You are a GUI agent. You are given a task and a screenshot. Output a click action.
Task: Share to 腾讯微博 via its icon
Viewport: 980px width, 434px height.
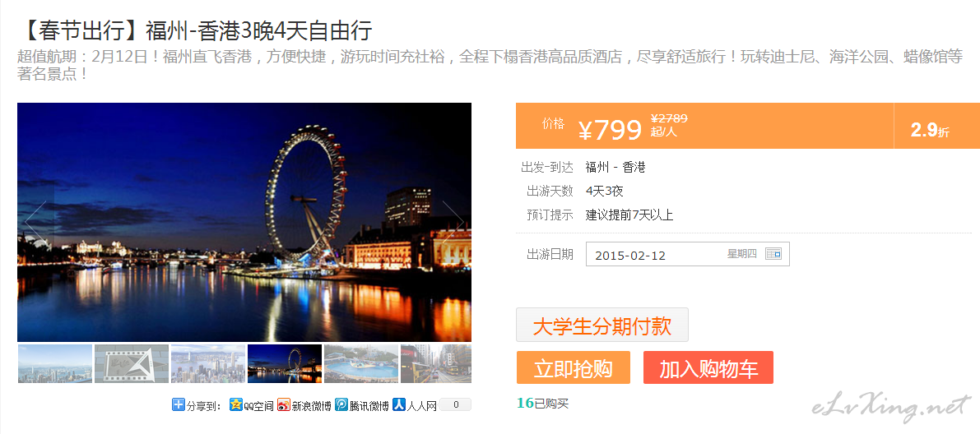coord(341,404)
